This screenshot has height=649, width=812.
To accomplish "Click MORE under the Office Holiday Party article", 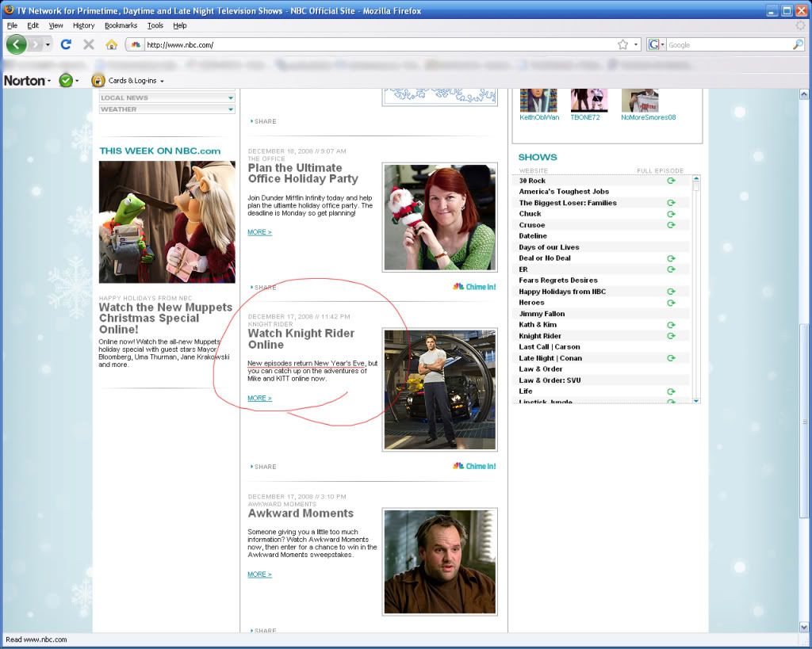I will click(259, 232).
